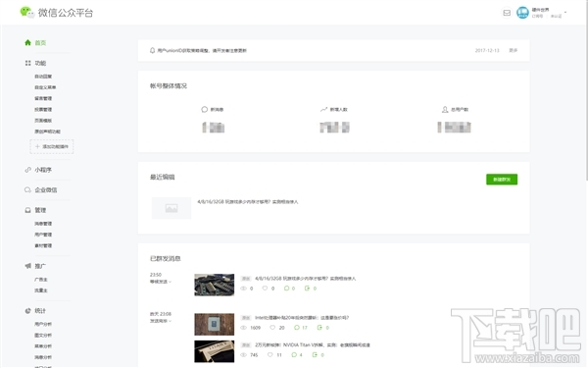The width and height of the screenshot is (588, 368).
Task: Open 菜单分析 in sidebar
Action: [x=43, y=346]
